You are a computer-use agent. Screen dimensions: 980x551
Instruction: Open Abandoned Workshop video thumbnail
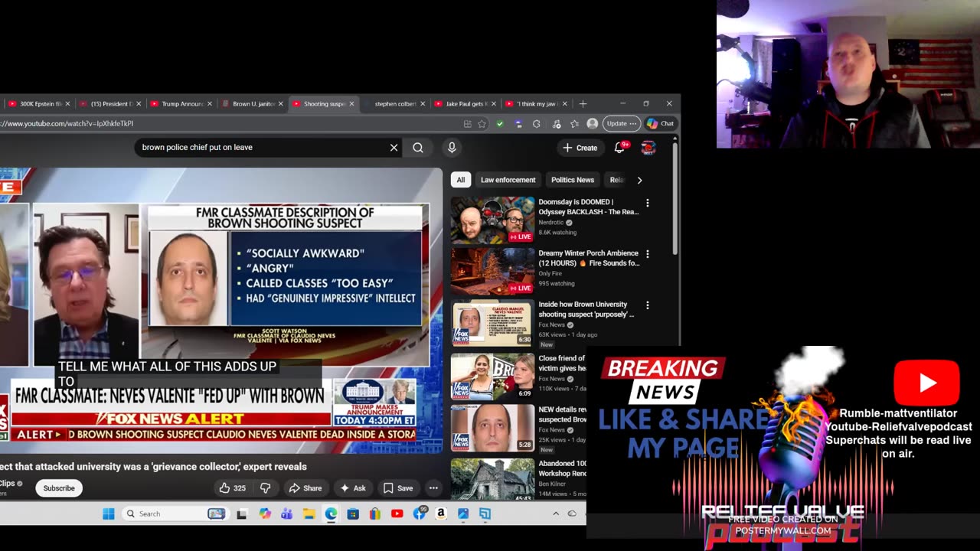pyautogui.click(x=492, y=480)
